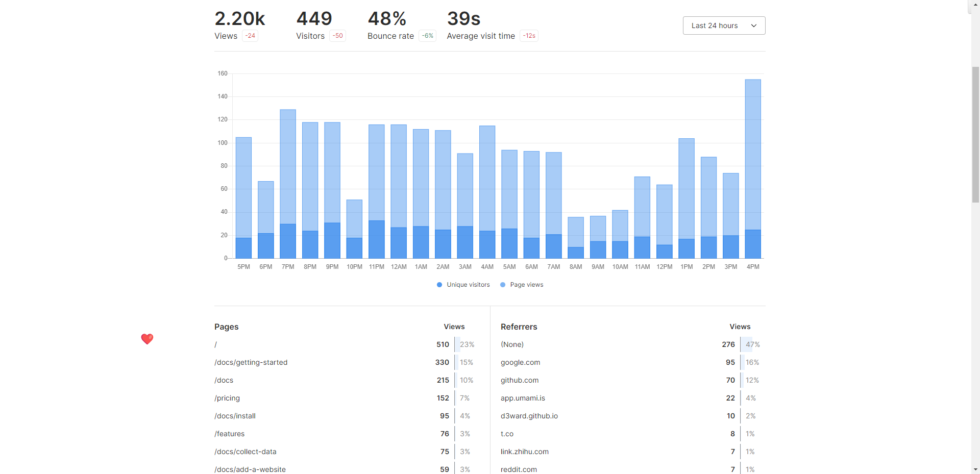
Task: Open the /docs/install page entry
Action: 235,416
